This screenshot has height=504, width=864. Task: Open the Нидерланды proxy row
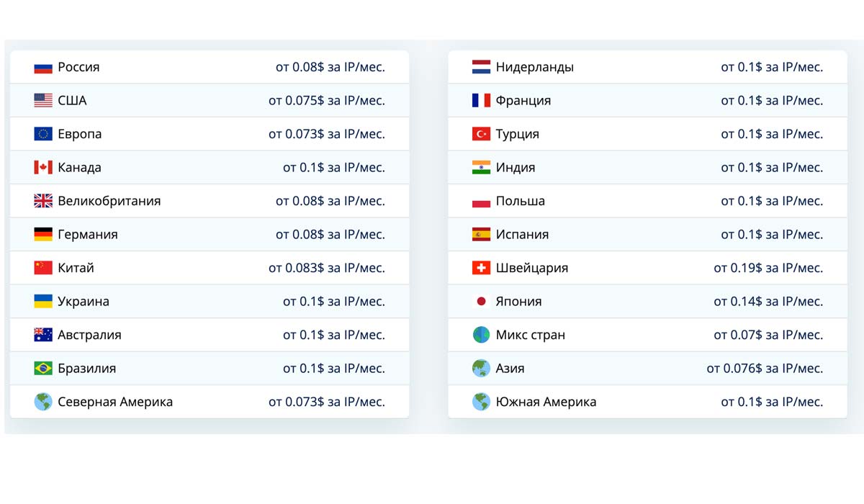pos(534,68)
